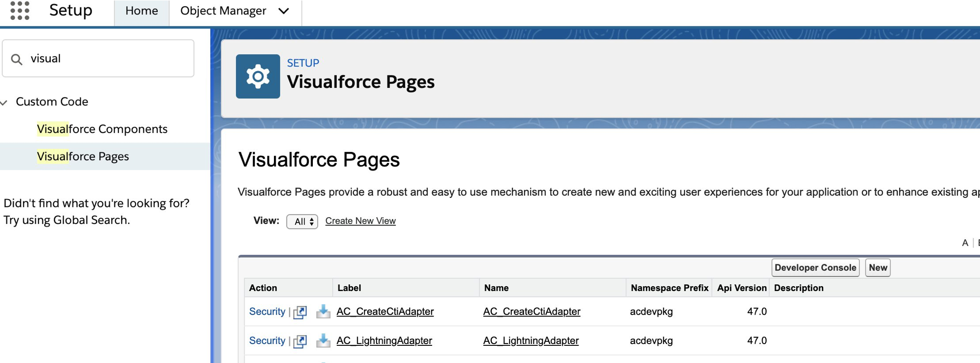Click the Developer Console button

[815, 267]
